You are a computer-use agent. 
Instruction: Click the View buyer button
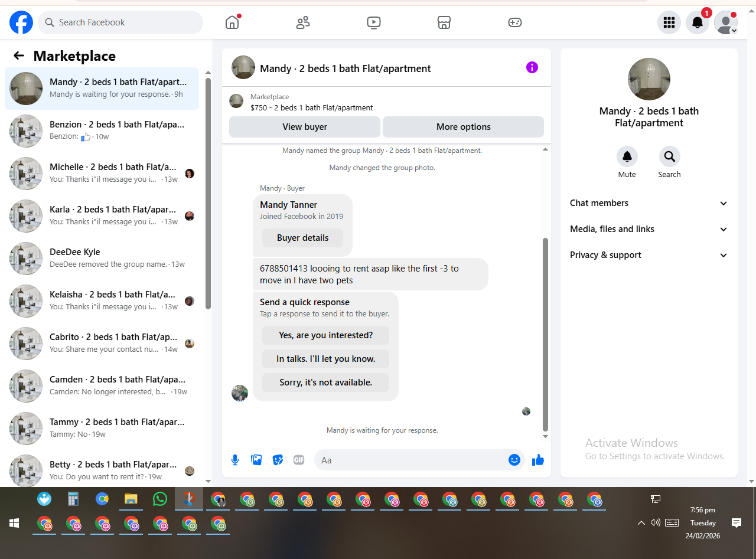[x=305, y=127]
